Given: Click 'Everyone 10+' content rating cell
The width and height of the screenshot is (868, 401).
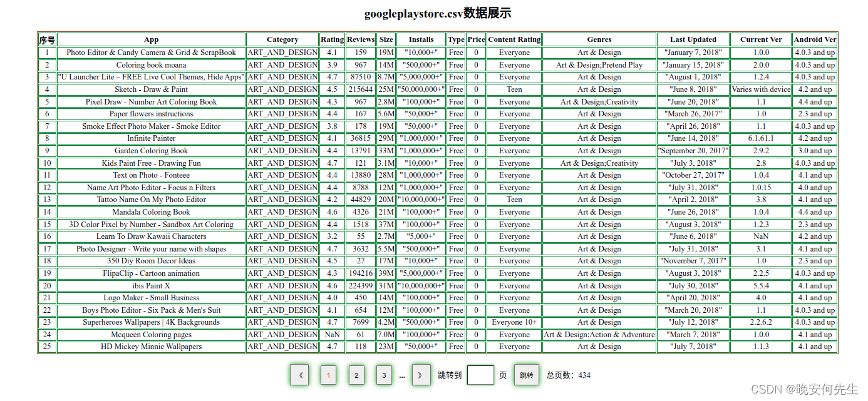Looking at the screenshot, I should pyautogui.click(x=514, y=322).
